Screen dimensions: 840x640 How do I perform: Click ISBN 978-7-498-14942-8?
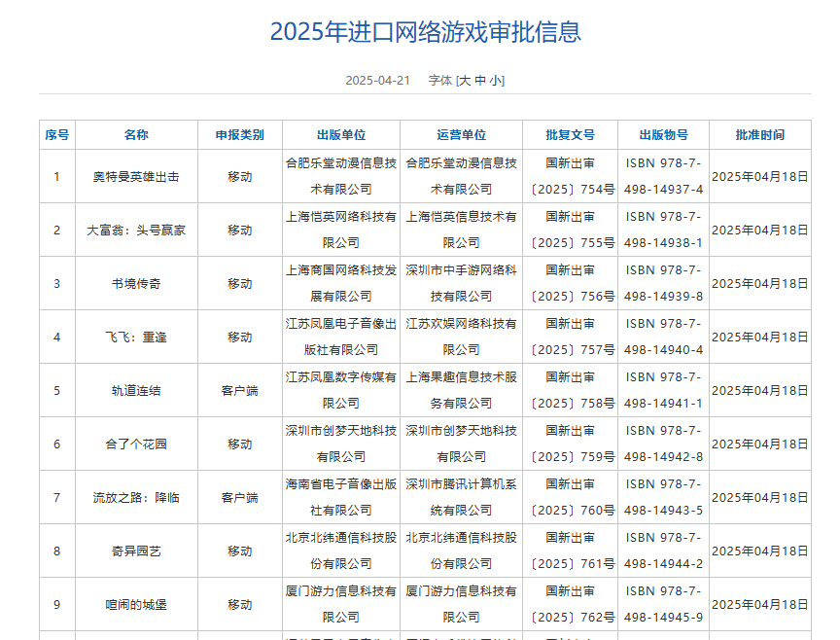coord(664,444)
